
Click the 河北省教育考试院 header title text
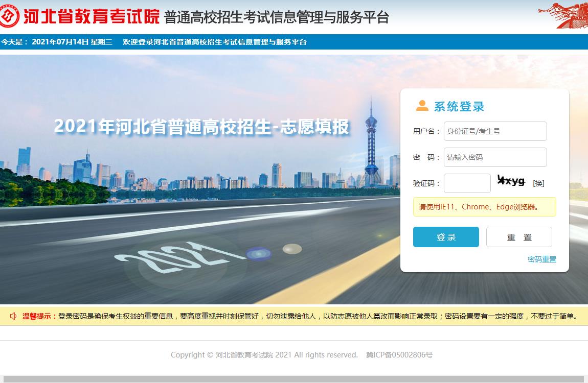click(x=92, y=16)
